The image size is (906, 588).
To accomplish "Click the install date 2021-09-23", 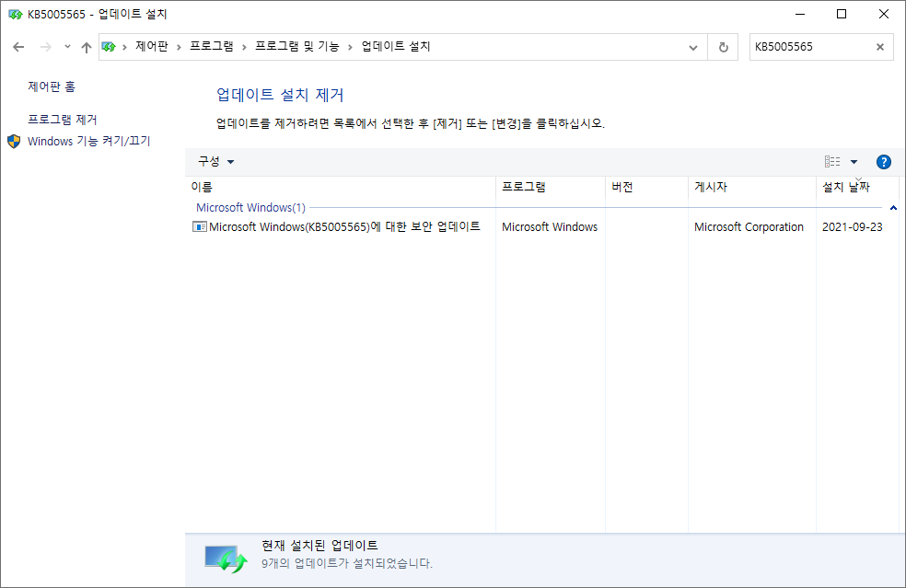I will pyautogui.click(x=853, y=227).
